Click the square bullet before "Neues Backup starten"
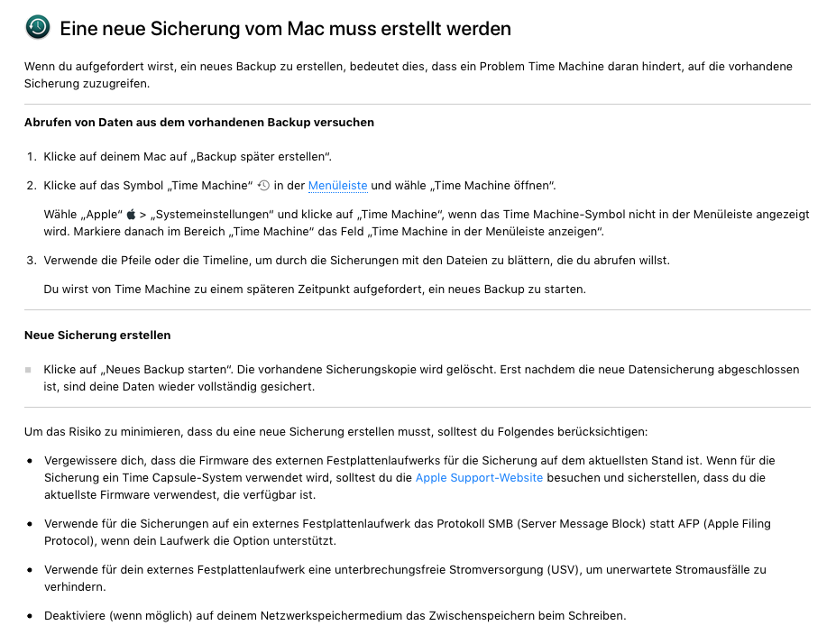Screen dimensions: 836x644 tap(28, 370)
